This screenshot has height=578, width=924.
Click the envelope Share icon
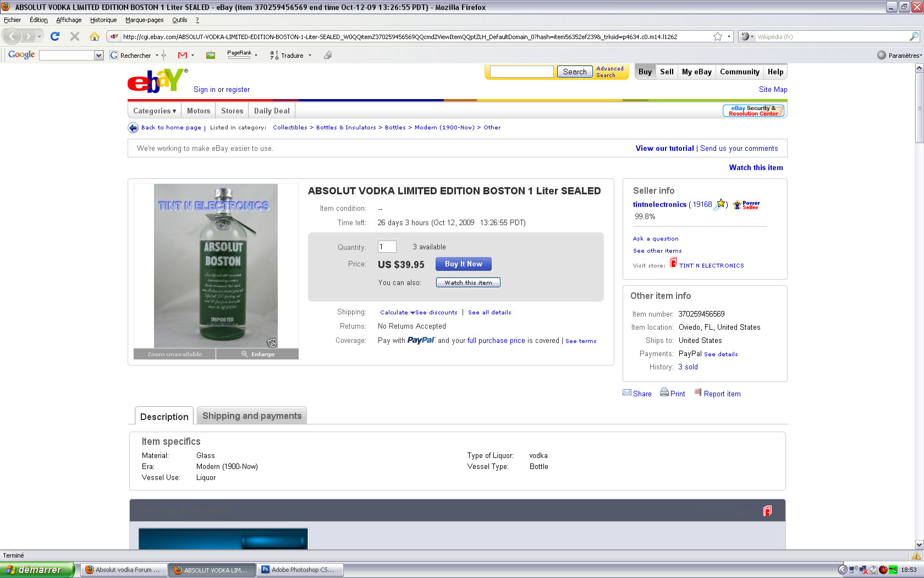[627, 392]
